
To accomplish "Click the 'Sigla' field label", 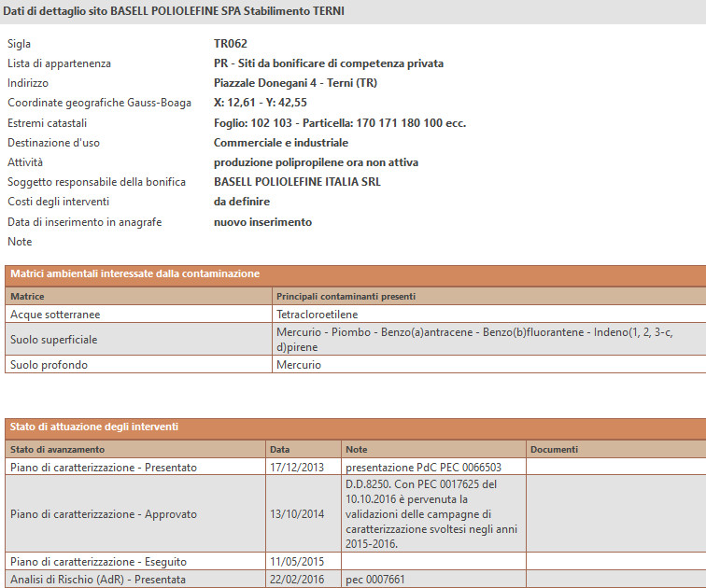I will point(19,44).
